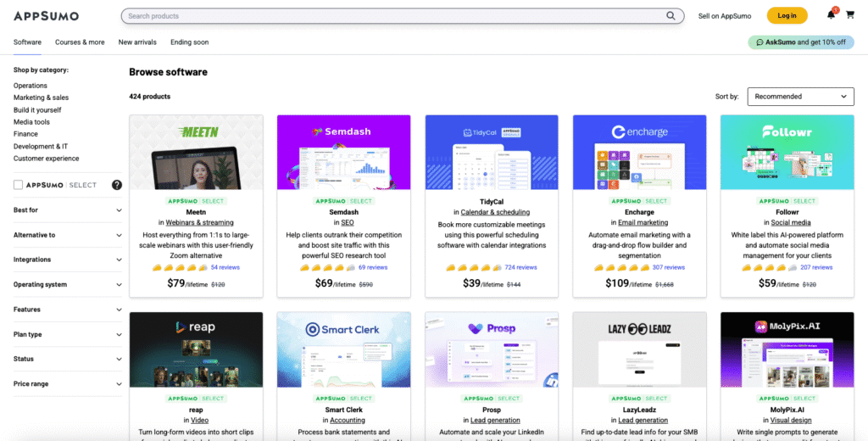This screenshot has width=868, height=441.
Task: Click the Video link under reap
Action: coord(200,421)
